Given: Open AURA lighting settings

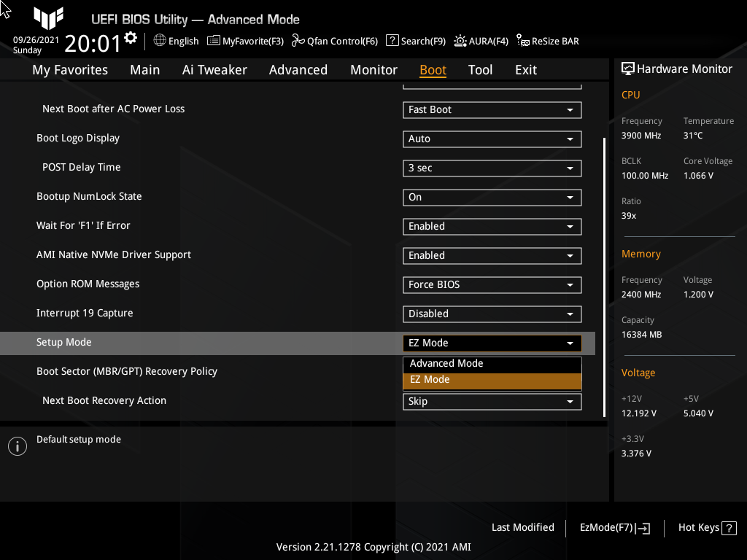Looking at the screenshot, I should pos(481,41).
